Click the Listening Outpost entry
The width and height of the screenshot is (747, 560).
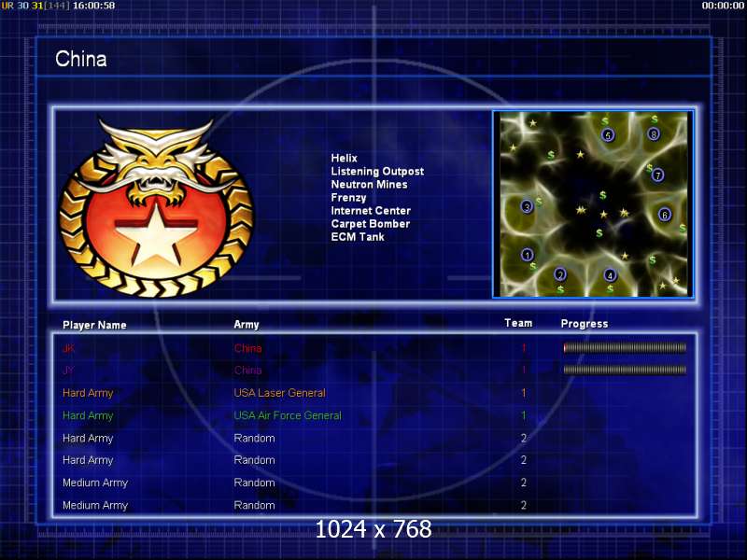pyautogui.click(x=377, y=172)
